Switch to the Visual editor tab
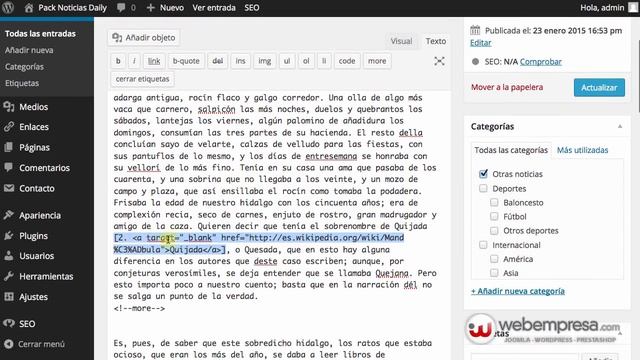Viewport: 640px width, 360px height. [401, 41]
